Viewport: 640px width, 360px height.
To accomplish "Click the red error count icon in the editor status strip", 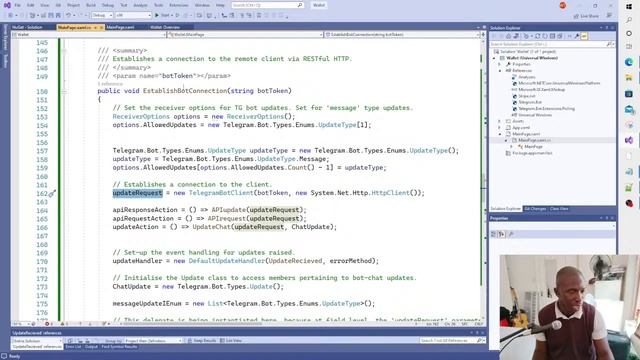I will coord(47,324).
